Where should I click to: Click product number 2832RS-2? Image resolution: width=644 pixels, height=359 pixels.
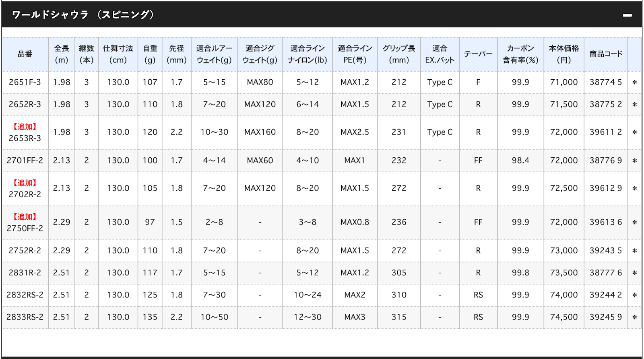click(25, 295)
